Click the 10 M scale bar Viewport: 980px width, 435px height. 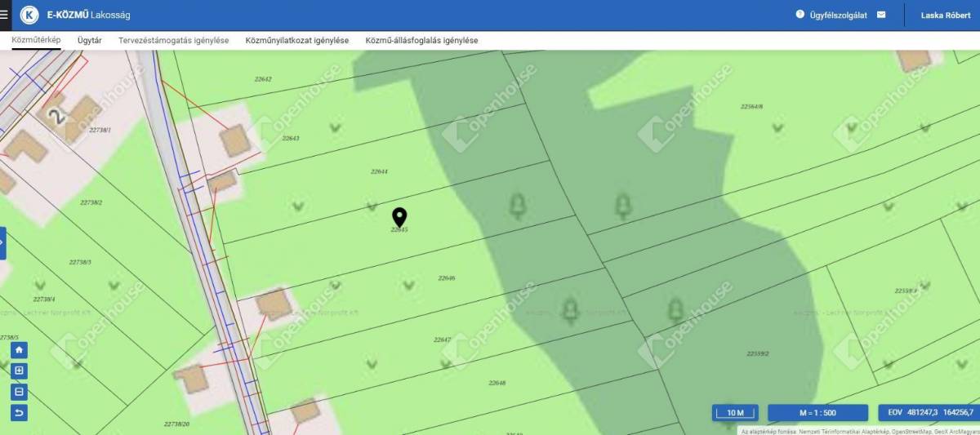pyautogui.click(x=735, y=413)
